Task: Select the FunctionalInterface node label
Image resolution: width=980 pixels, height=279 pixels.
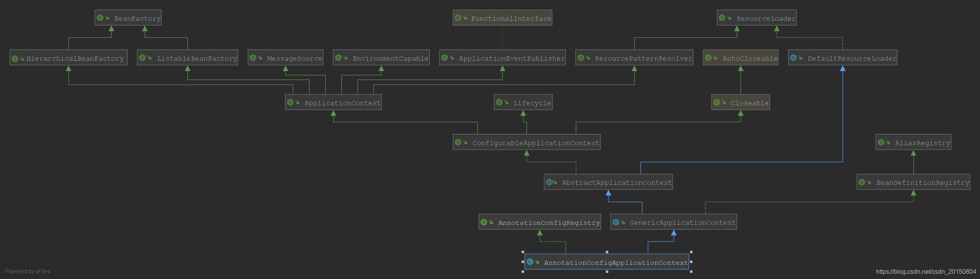Action: (511, 18)
